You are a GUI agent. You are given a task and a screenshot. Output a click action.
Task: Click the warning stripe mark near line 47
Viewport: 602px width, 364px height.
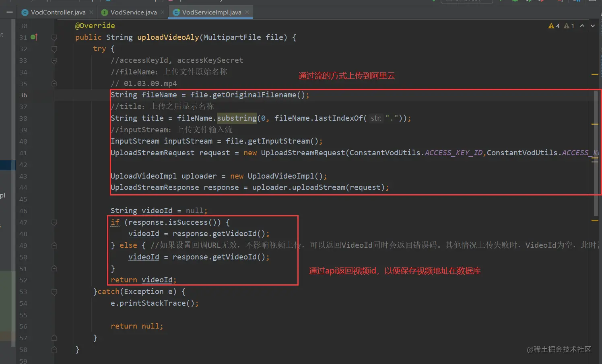[595, 220]
